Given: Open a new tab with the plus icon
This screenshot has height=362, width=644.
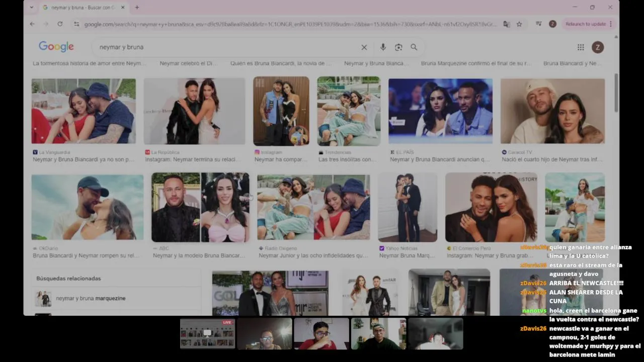Looking at the screenshot, I should coord(137,7).
